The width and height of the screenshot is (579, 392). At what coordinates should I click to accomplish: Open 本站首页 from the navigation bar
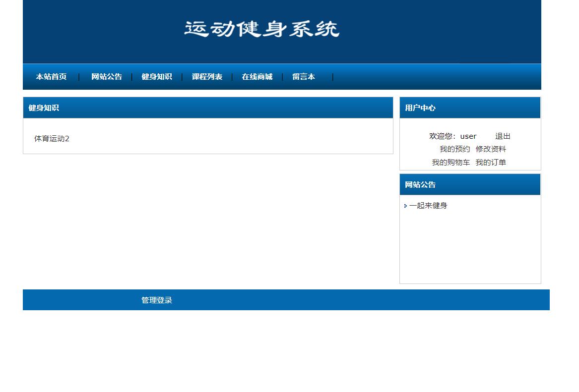pos(51,77)
